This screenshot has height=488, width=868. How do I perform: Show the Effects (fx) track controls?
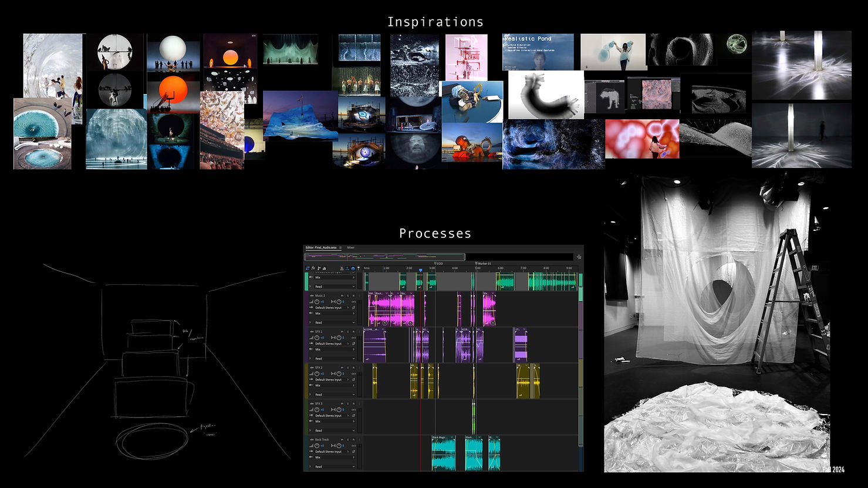(x=313, y=268)
